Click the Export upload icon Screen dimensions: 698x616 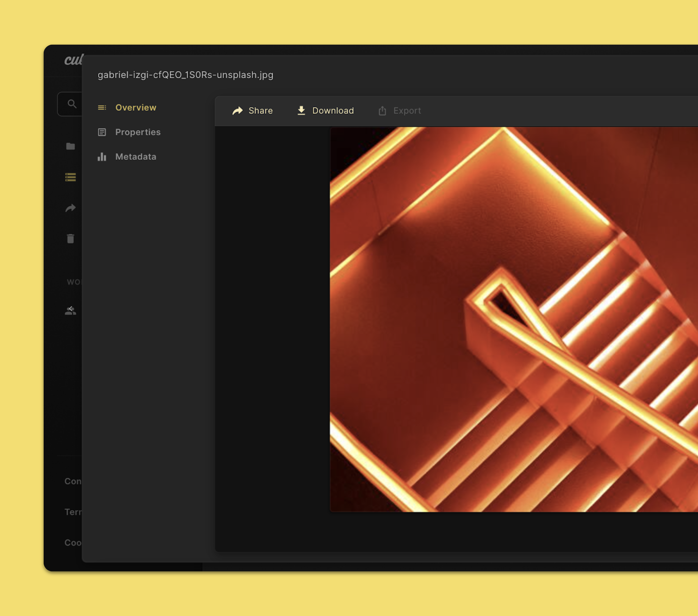click(382, 111)
